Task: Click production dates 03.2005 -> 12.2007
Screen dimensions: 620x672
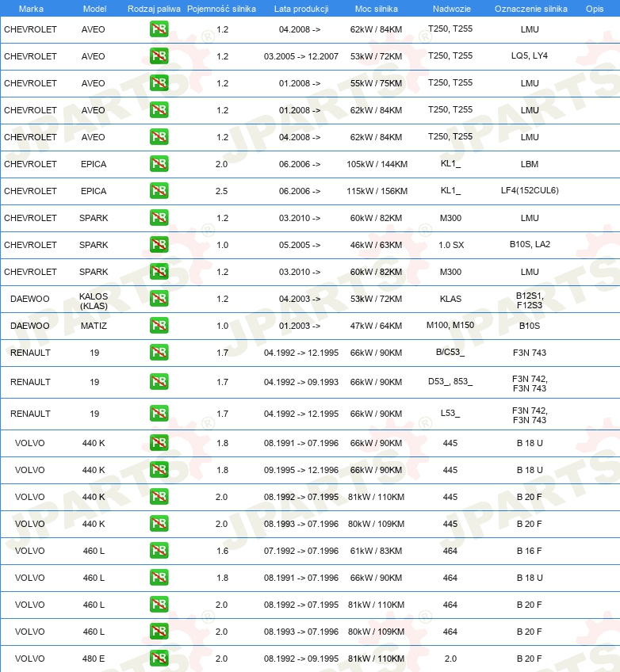Action: [x=301, y=56]
